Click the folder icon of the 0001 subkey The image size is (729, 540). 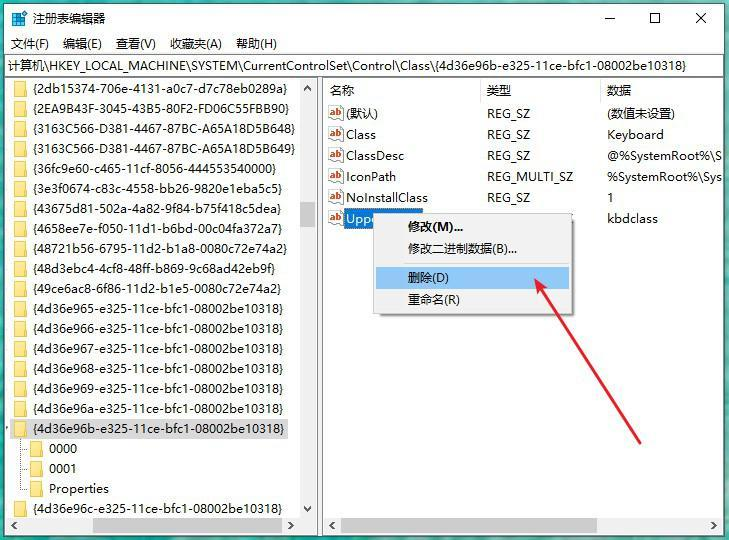click(x=36, y=469)
